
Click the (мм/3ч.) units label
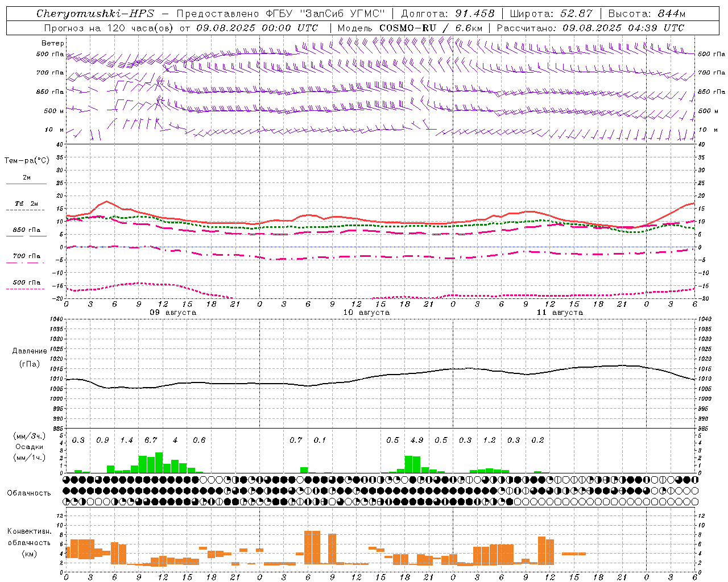[29, 436]
